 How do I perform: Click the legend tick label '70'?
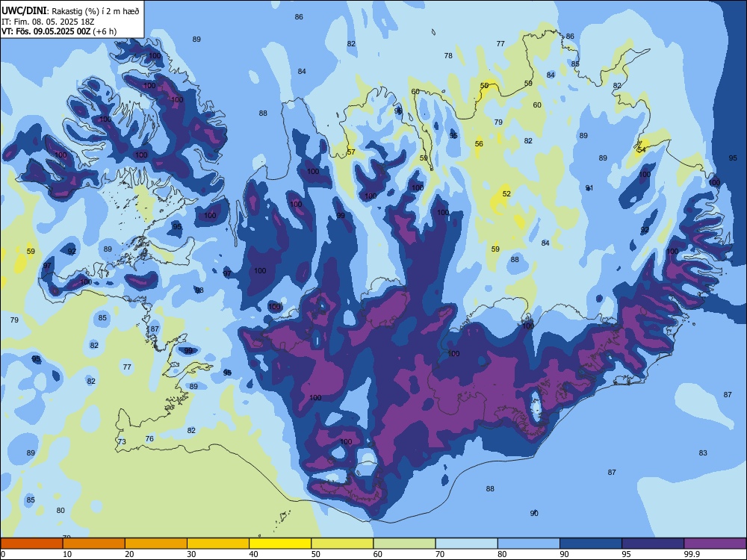coord(440,554)
